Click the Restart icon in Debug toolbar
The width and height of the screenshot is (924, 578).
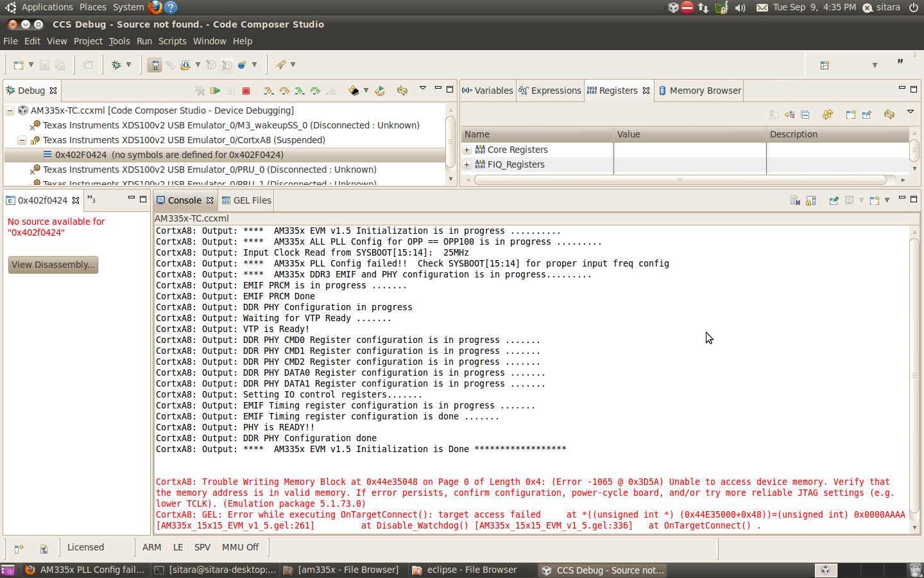point(380,91)
